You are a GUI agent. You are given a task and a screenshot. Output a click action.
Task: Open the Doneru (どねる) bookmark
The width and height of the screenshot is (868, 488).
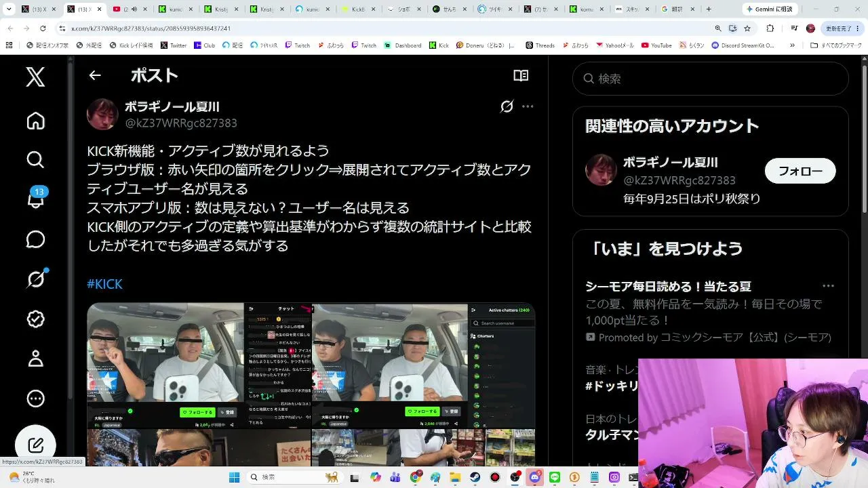tap(486, 45)
